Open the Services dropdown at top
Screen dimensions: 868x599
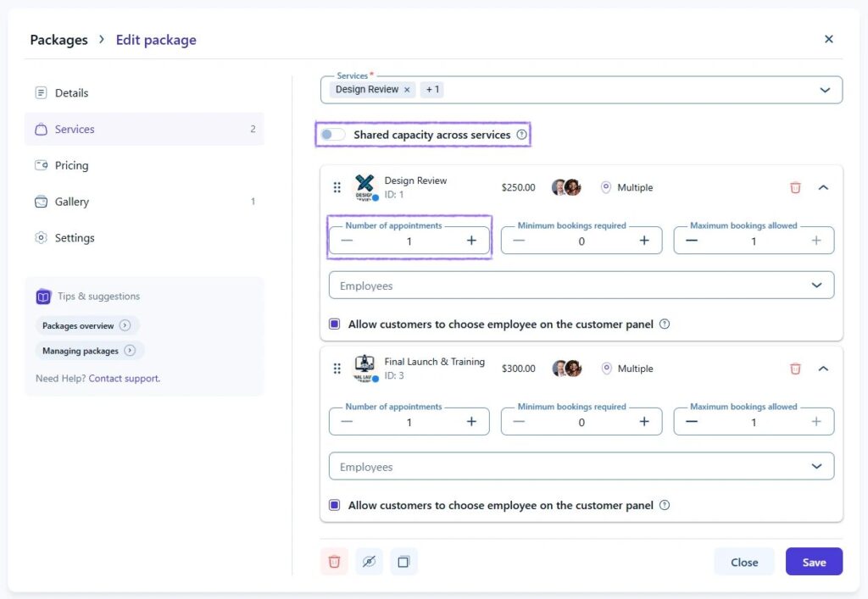(824, 90)
